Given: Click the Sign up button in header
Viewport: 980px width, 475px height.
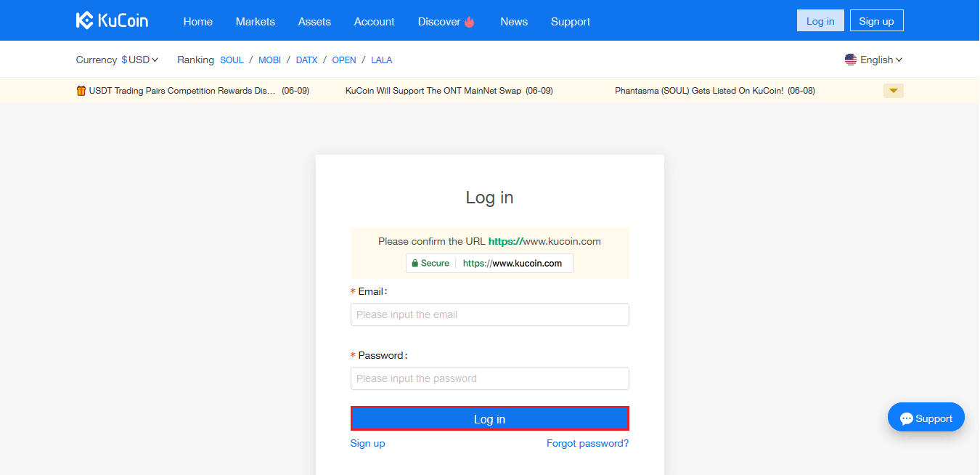Looking at the screenshot, I should 877,20.
